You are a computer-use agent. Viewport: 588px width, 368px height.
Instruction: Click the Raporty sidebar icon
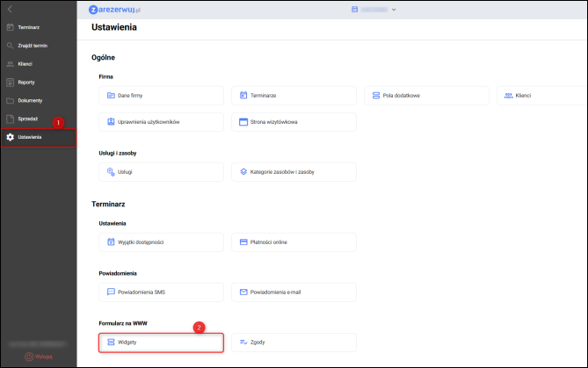coord(10,82)
